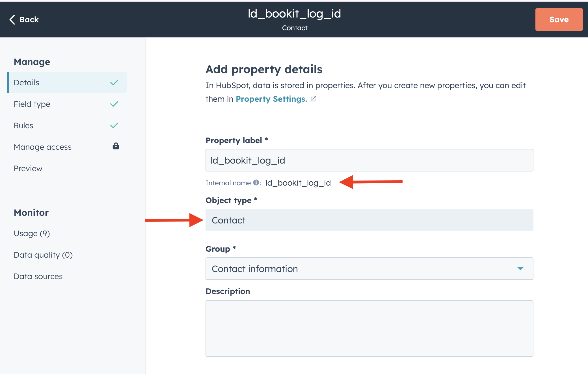Image resolution: width=588 pixels, height=374 pixels.
Task: View the Data sources section
Action: (x=38, y=276)
